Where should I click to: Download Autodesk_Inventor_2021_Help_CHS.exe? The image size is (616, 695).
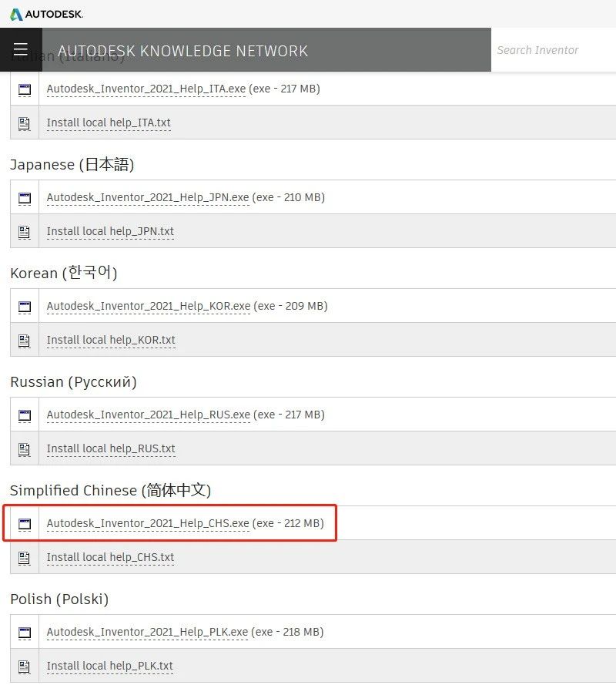tap(148, 523)
